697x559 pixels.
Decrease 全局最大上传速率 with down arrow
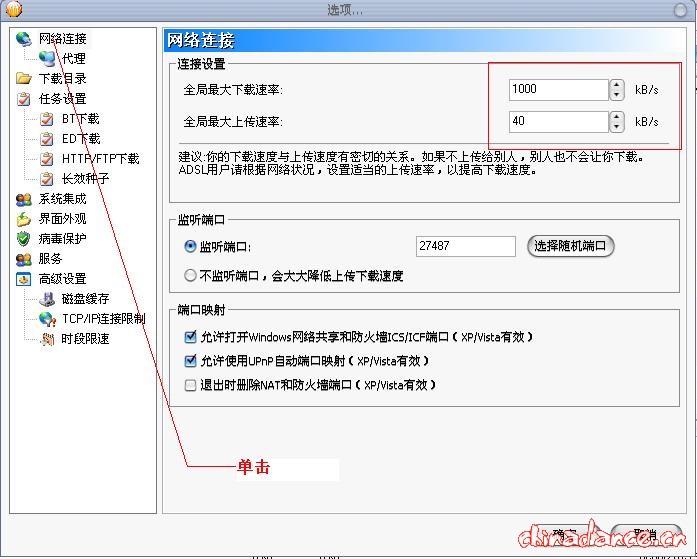[x=616, y=127]
